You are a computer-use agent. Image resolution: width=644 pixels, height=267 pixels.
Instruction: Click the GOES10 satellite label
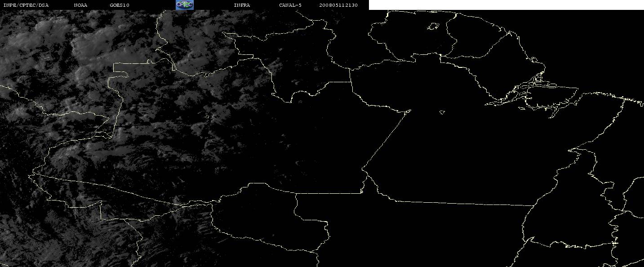(120, 5)
